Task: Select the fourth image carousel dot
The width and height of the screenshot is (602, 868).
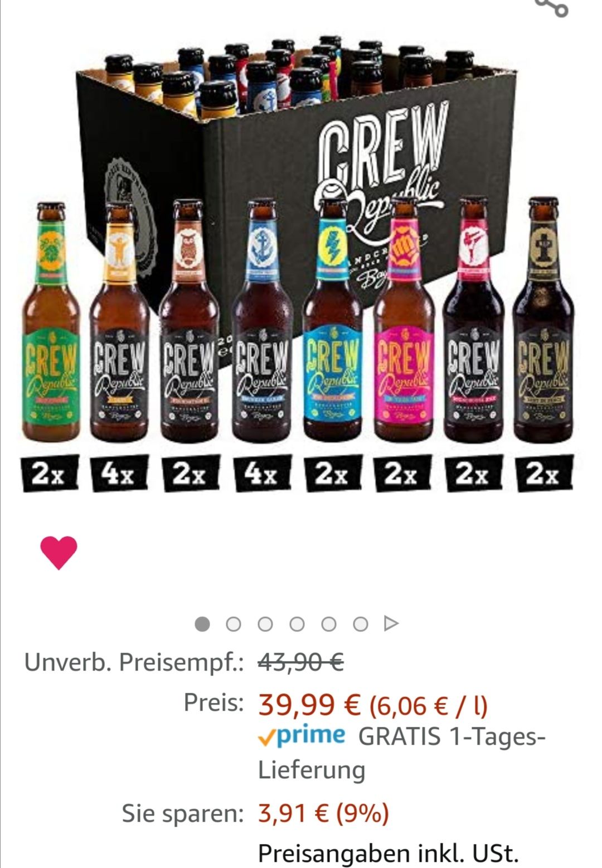Action: coord(297,624)
